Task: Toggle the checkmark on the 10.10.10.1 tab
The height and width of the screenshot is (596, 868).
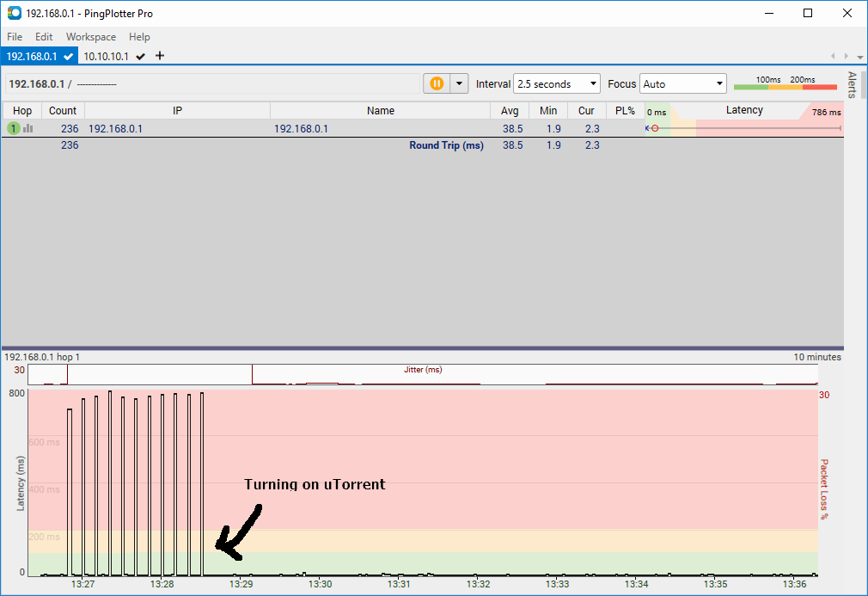Action: point(139,56)
